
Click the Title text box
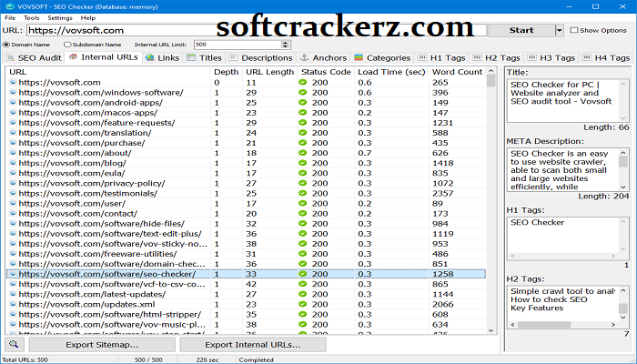click(568, 101)
